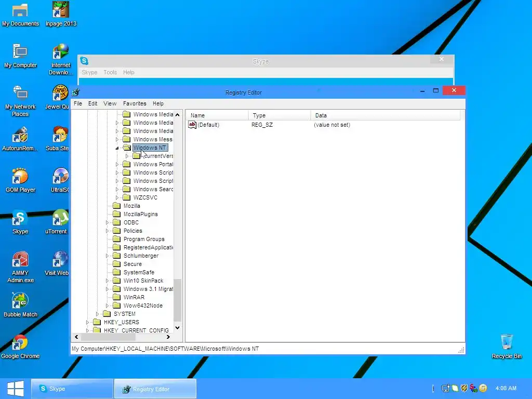Open the Help menu in Registry Editor
The image size is (532, 399).
[x=158, y=103]
